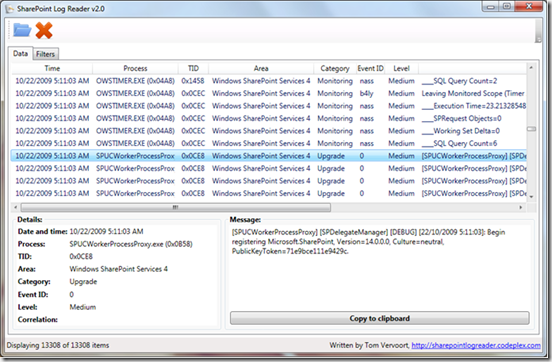Image resolution: width=552 pixels, height=362 pixels.
Task: Open the sharepointlogreader.codeplex.com link
Action: click(x=476, y=345)
